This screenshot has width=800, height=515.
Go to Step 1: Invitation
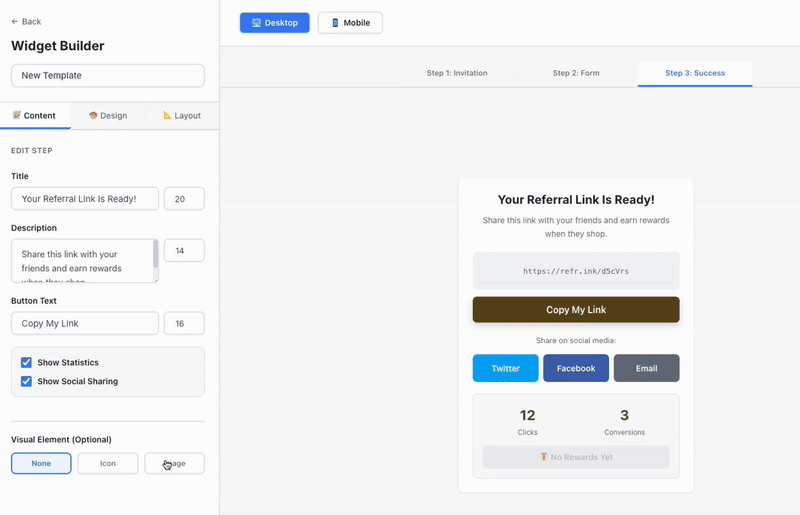click(457, 73)
